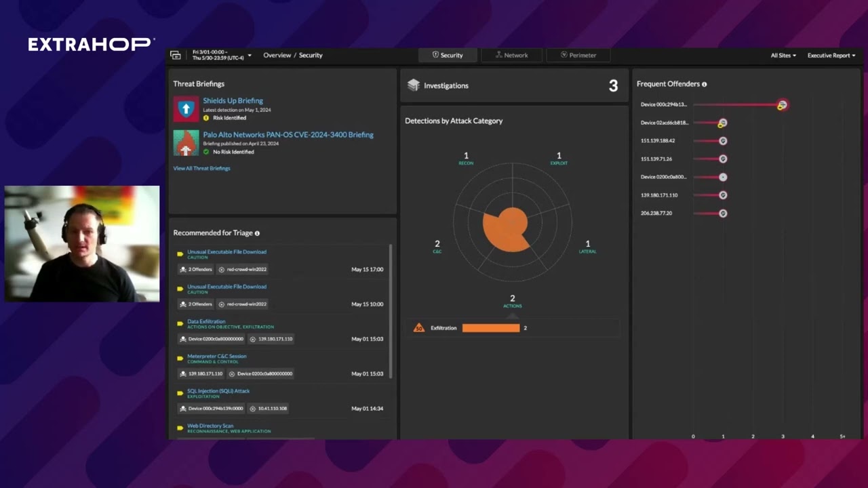
Task: Open the May 15 17:00 Unusual Executable File Download
Action: 226,252
